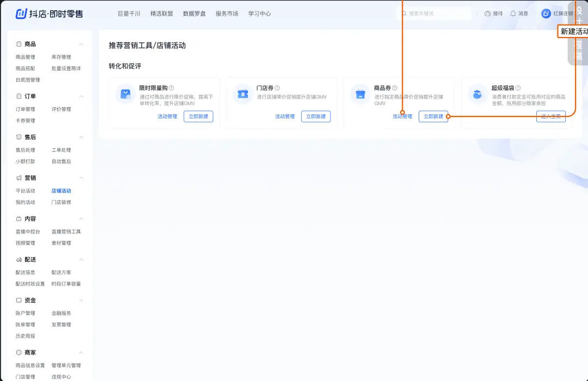Click the 营销 megaphone icon

(19, 178)
